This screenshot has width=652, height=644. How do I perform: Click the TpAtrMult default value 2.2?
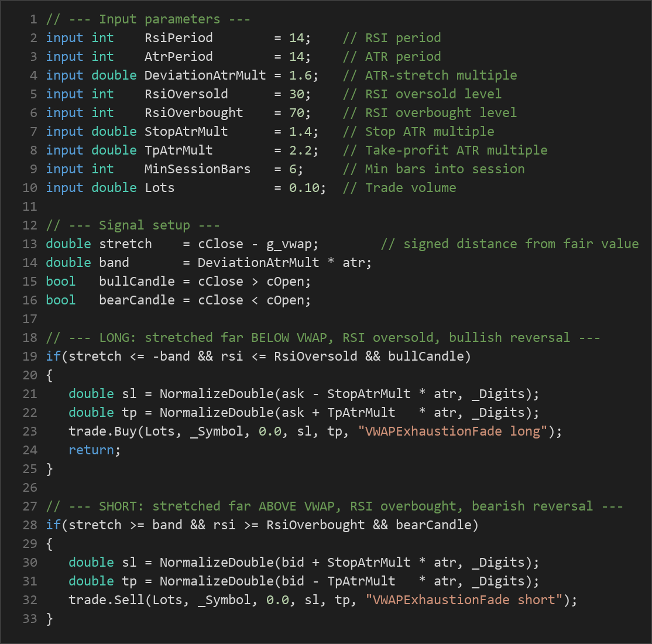pos(300,150)
